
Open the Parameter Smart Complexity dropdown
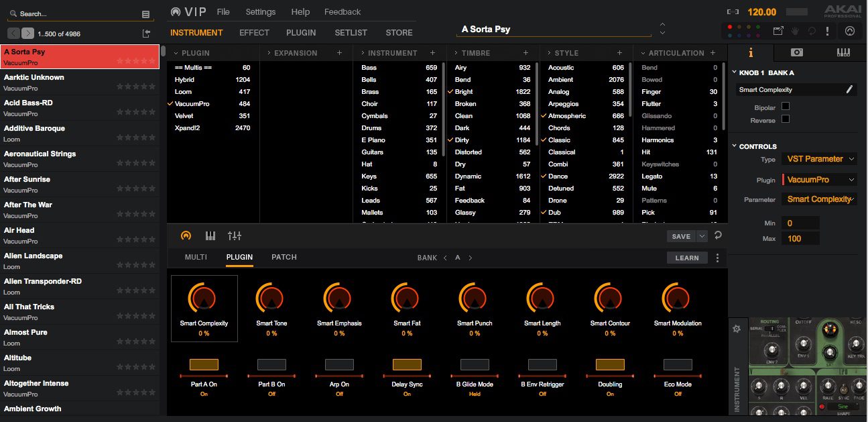819,199
